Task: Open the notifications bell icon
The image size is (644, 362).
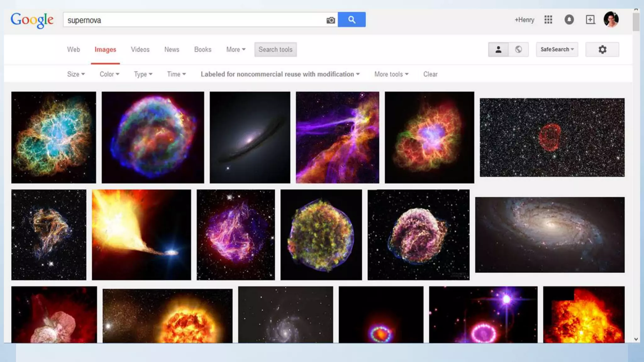Action: point(569,20)
